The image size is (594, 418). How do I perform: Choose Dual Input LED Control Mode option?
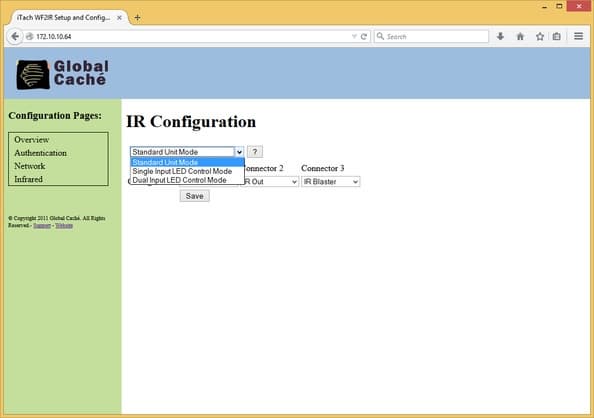[187, 180]
